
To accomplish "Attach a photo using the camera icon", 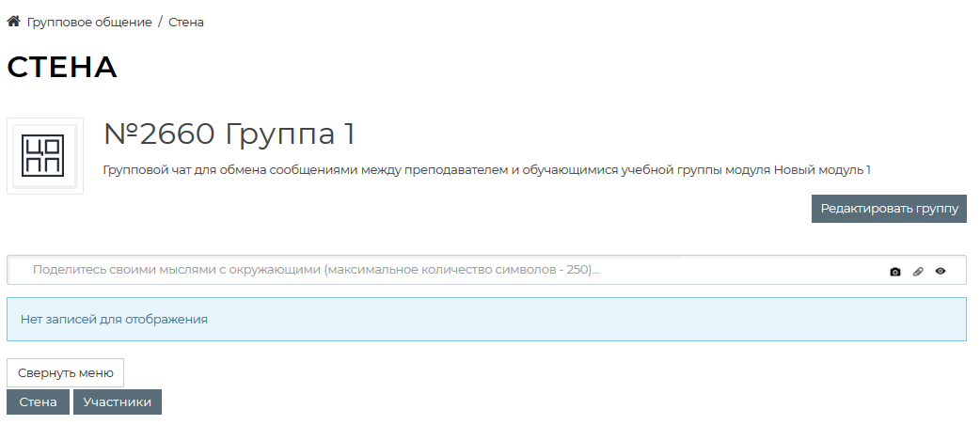I will (x=895, y=272).
